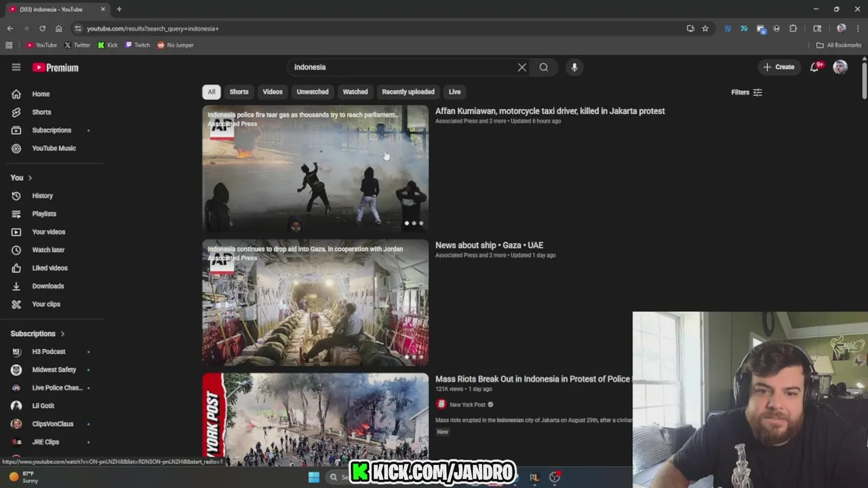Open the All Bookmarks folder
Screen dimensions: 868x488
point(839,45)
